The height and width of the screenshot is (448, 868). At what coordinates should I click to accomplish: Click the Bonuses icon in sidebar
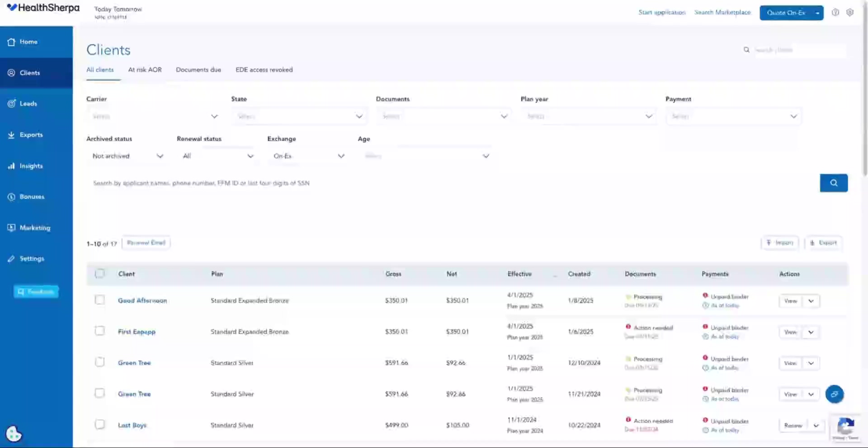click(x=11, y=197)
